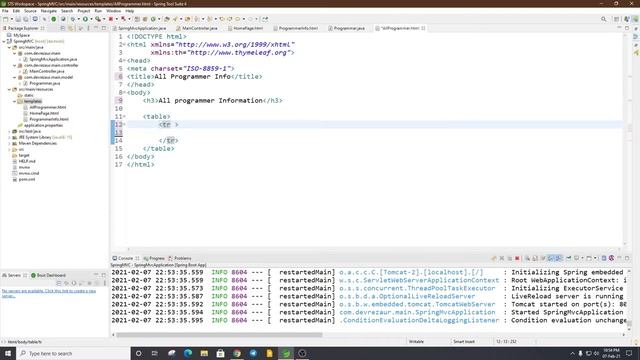Viewport: 640px width, 360px height.
Task: Select application.properties file
Action: 43,125
